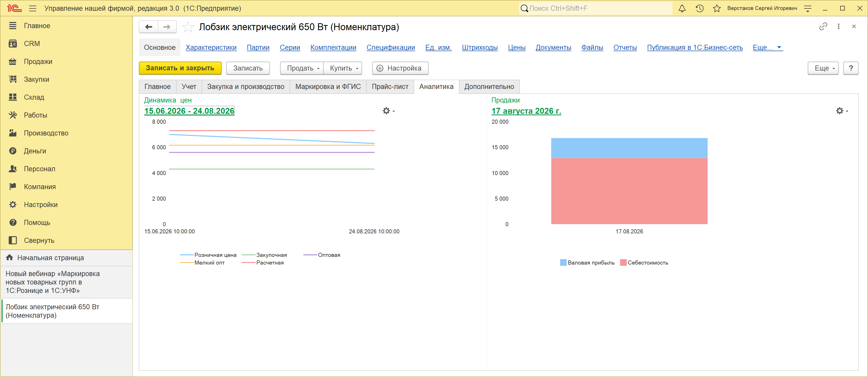Expand the Купить dropdown button
The width and height of the screenshot is (868, 377).
(343, 68)
